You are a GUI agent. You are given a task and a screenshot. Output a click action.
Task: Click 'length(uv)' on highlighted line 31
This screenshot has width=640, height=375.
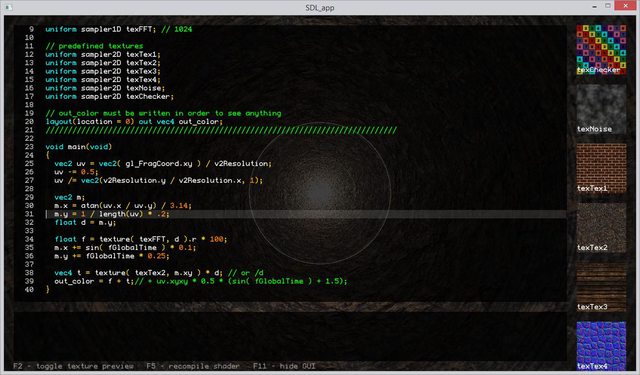(x=121, y=214)
